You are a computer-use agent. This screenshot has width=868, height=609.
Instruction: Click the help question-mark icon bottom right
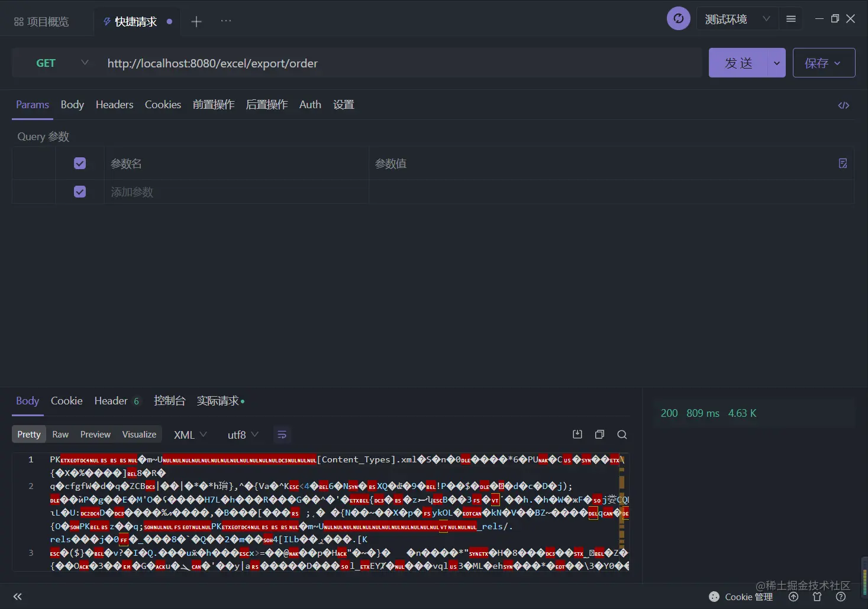tap(841, 597)
